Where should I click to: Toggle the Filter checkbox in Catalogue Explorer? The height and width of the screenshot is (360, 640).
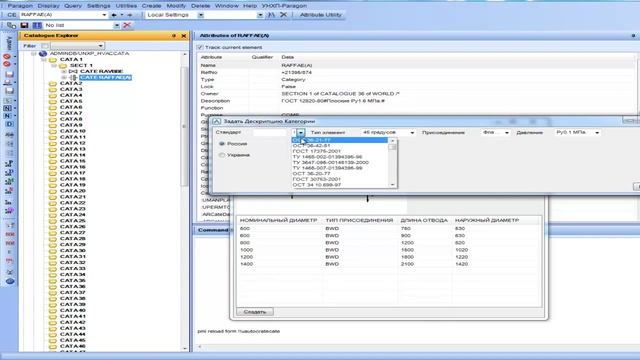tap(45, 46)
